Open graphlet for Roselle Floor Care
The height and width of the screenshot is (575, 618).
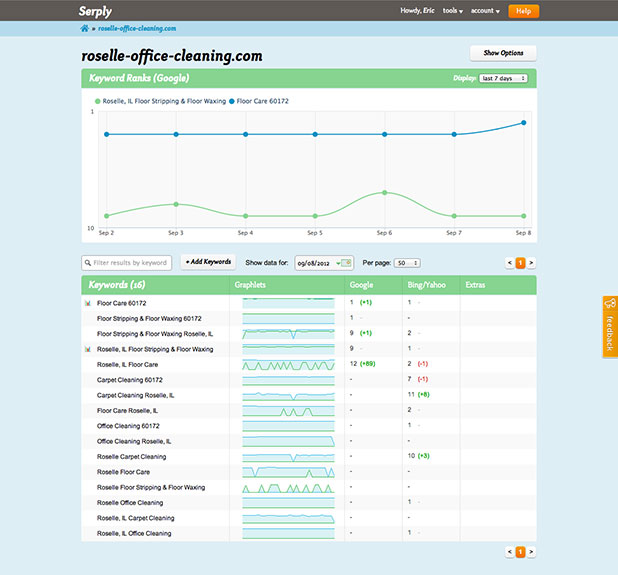289,473
